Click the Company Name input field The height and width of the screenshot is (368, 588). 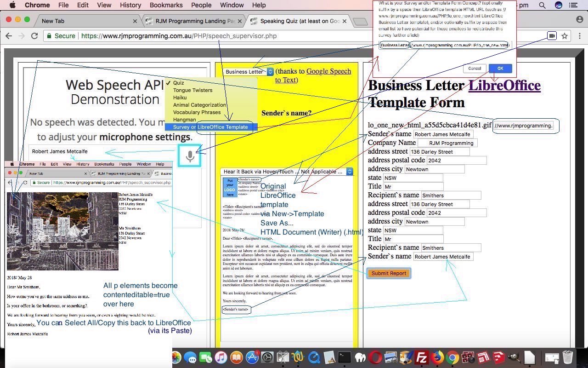(x=447, y=143)
